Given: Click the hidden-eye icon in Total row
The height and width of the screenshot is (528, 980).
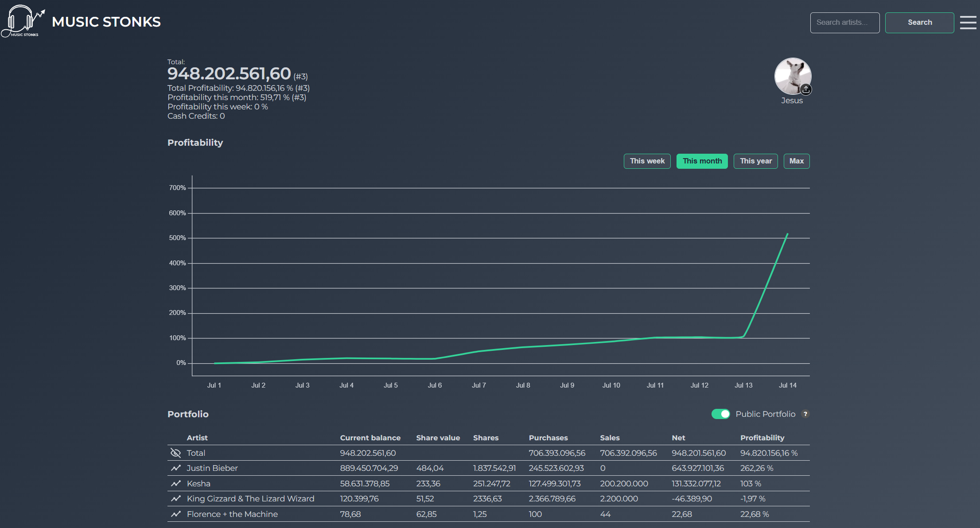Looking at the screenshot, I should pos(176,453).
